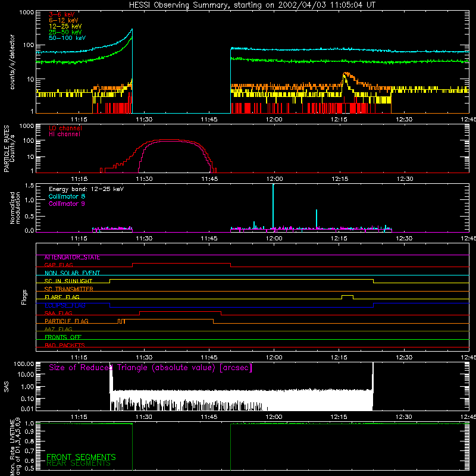Click the FRONTS_OFF flag label
This screenshot has height=476, width=476.
coord(63,337)
